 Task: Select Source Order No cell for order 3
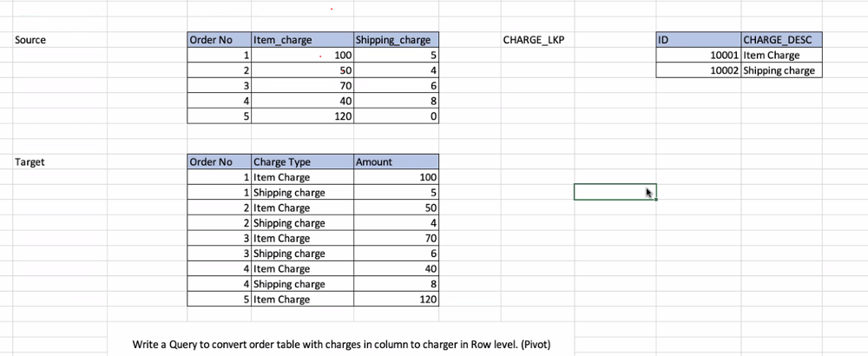pos(220,86)
